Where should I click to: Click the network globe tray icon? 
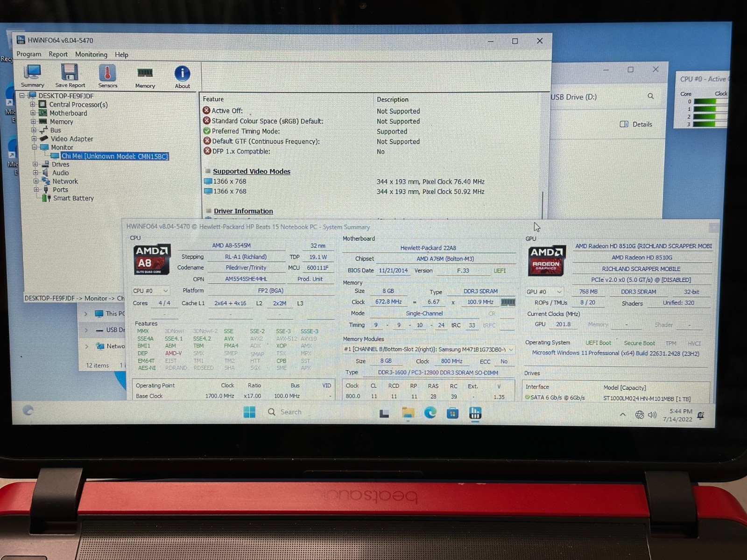click(640, 415)
